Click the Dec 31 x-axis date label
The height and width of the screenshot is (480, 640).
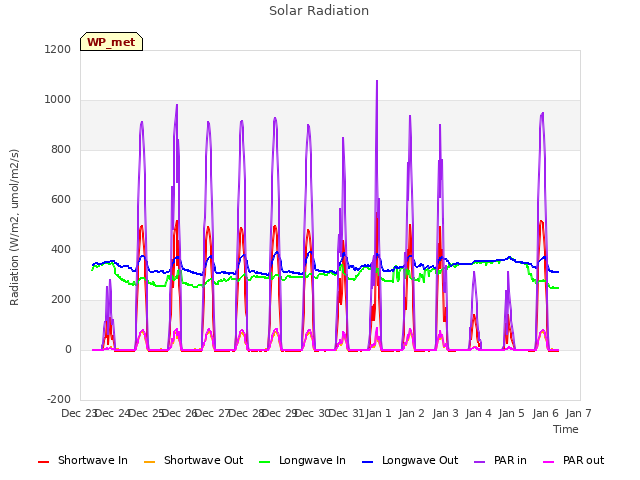coord(346,413)
